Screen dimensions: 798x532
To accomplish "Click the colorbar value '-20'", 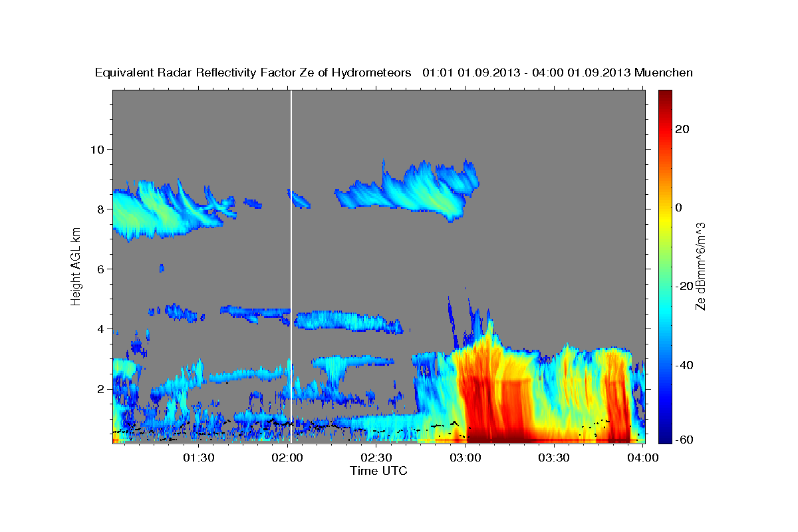I will pos(684,286).
